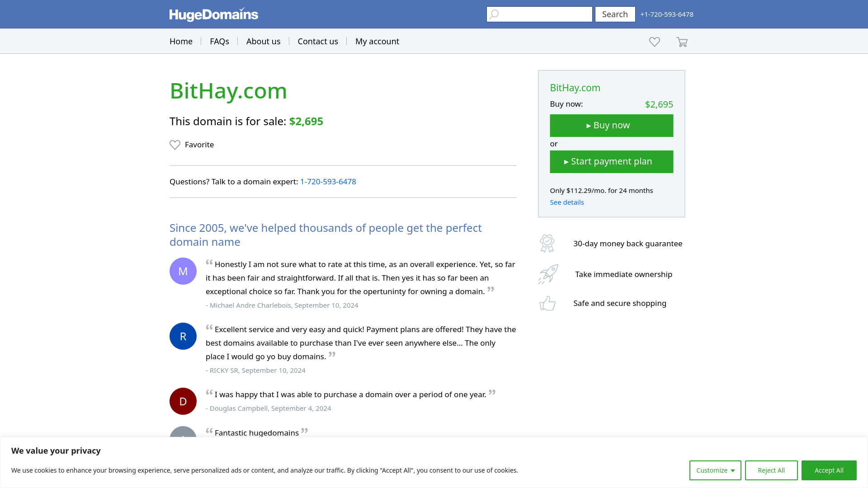868x488 pixels.
Task: Open the wishlist heart icon in the header
Action: pos(654,42)
